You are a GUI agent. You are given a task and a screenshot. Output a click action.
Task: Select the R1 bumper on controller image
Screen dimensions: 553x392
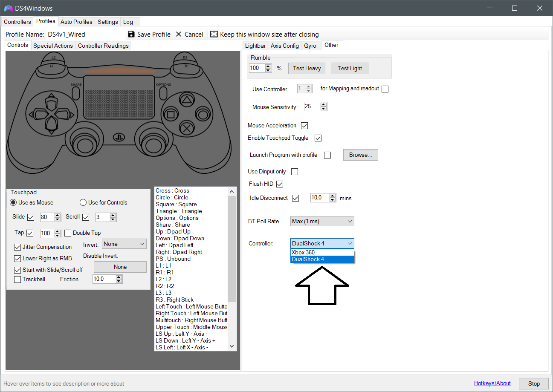click(x=185, y=66)
